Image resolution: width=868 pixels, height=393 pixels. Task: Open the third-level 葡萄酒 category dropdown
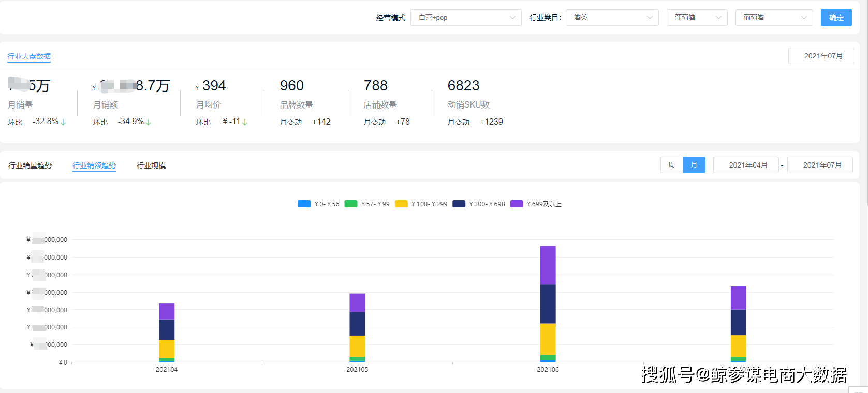(774, 18)
